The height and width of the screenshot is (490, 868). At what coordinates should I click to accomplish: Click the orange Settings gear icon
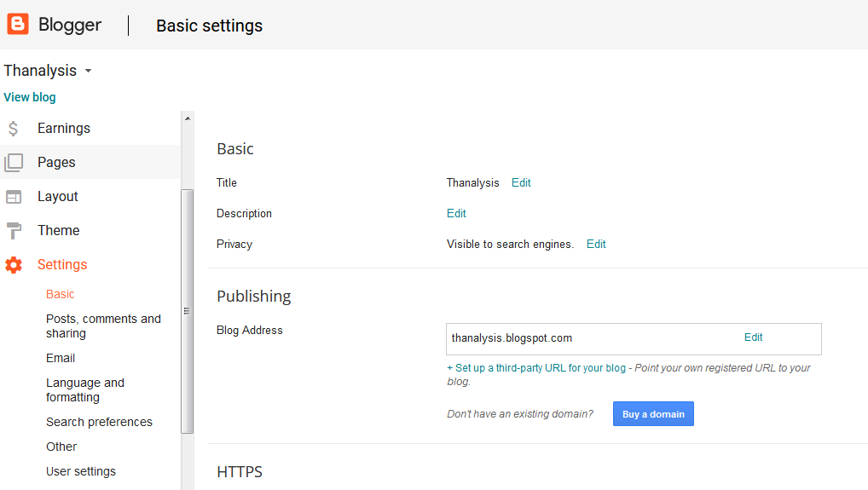14,265
